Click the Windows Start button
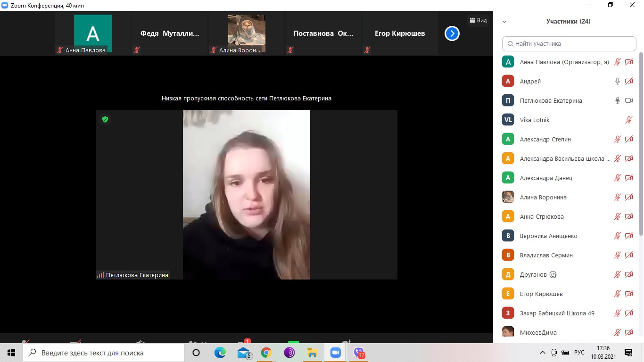The width and height of the screenshot is (644, 362). (11, 353)
